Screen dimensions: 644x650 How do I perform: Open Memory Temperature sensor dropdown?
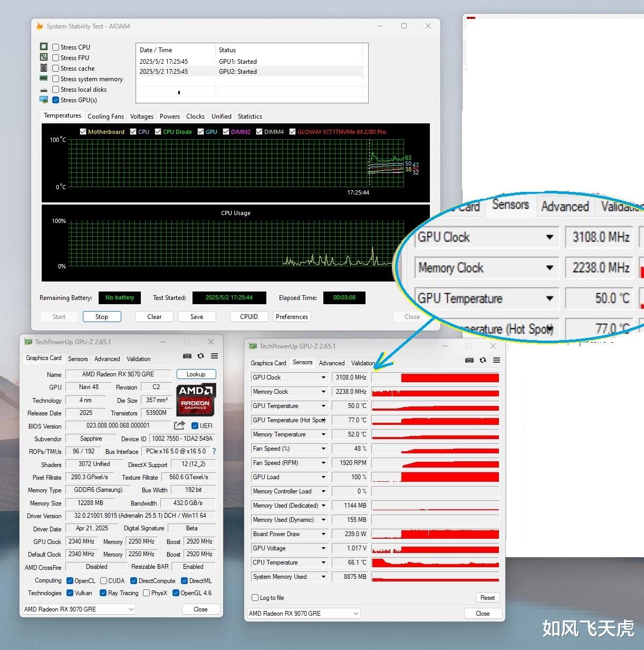tap(323, 434)
